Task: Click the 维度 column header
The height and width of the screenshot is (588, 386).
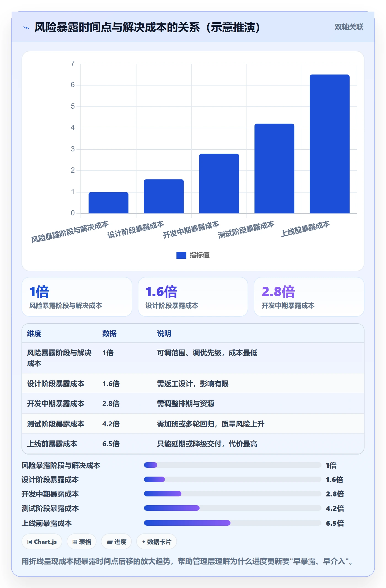Action: [x=34, y=333]
